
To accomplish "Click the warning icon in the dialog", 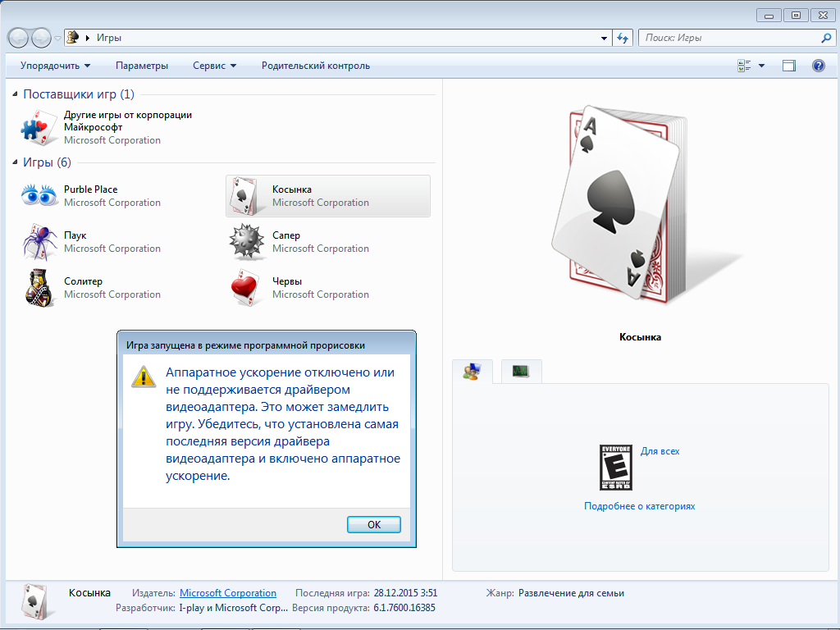I will coord(144,377).
